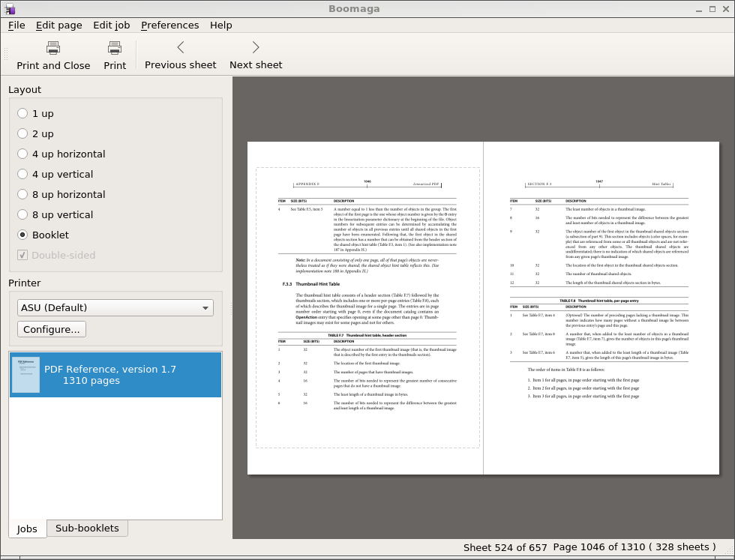
Task: Click the Print toolbar icon
Action: pyautogui.click(x=115, y=48)
